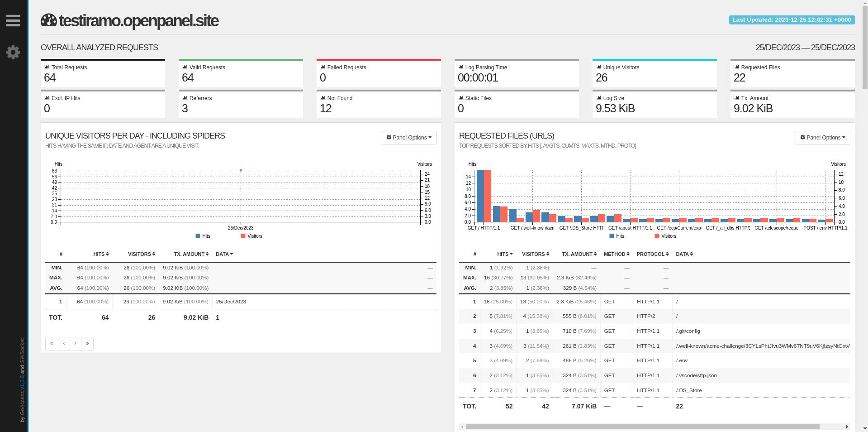Click chart icon next to Valid Requests
Image resolution: width=868 pixels, height=432 pixels.
coord(185,67)
